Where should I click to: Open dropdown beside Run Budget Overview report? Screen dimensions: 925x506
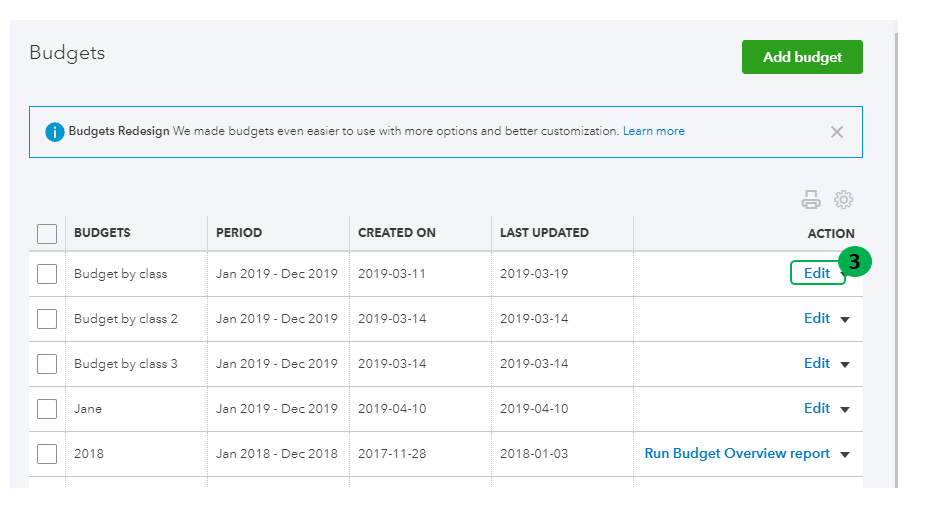pyautogui.click(x=845, y=455)
